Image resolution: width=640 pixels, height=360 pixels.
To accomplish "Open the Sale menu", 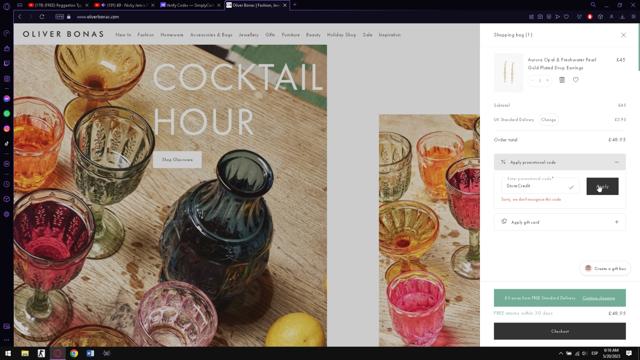I will [367, 35].
